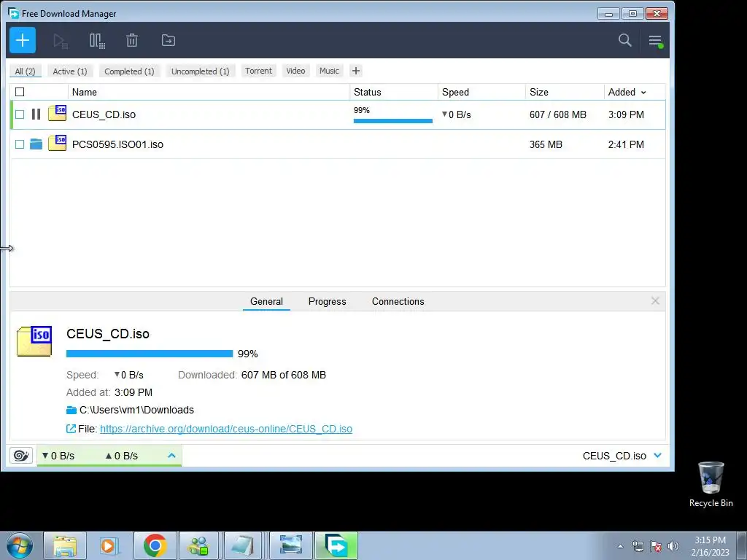Open the archive.org CEUS_CD.iso link
Image resolution: width=747 pixels, height=560 pixels.
[x=226, y=429]
